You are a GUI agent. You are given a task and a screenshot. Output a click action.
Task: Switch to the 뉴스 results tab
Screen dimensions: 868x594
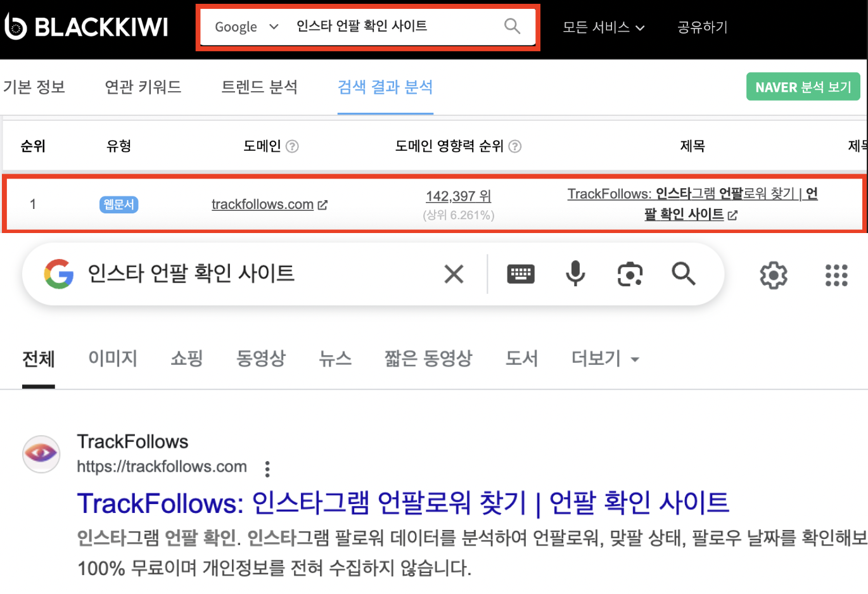(335, 358)
